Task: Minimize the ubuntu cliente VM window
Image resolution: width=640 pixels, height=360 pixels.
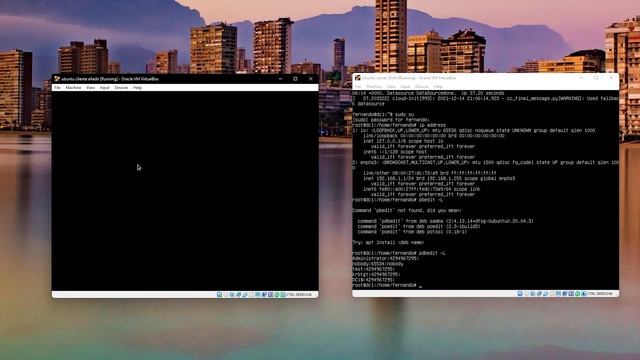Action: [280, 79]
